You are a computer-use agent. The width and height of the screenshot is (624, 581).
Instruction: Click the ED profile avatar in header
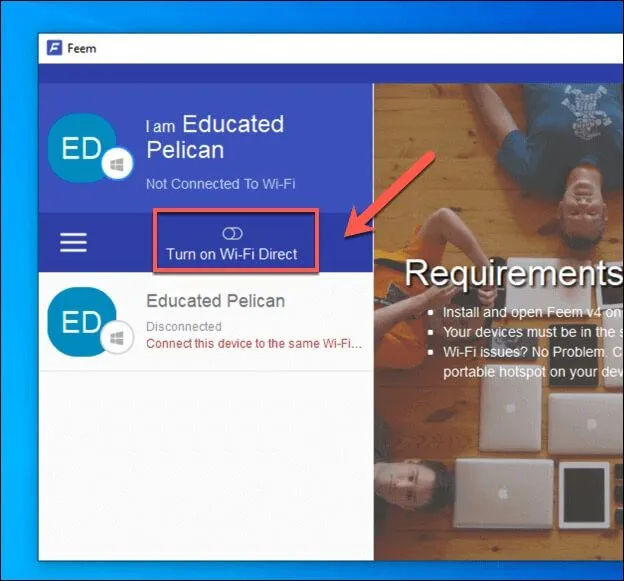click(81, 148)
